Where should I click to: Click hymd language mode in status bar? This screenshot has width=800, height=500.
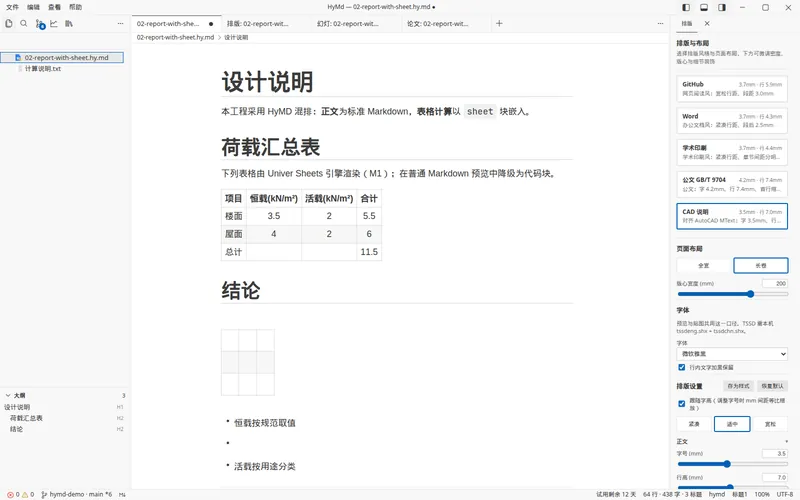point(717,494)
